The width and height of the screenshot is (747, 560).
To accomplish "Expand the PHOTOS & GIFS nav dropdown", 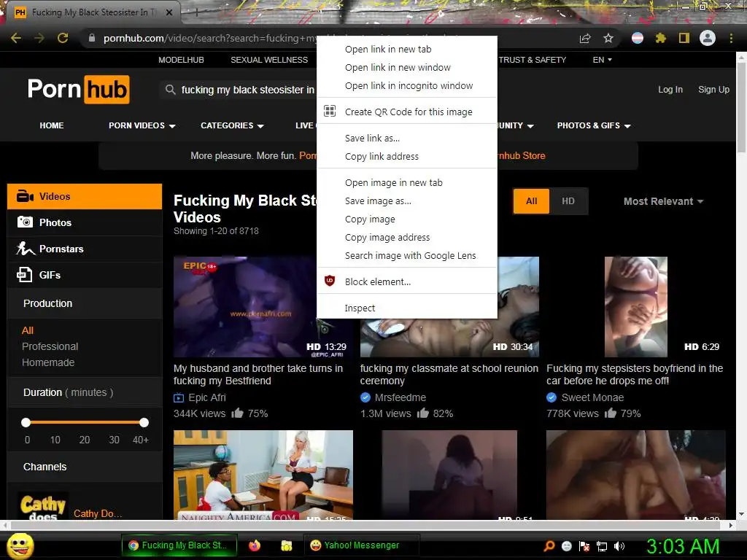I will point(594,125).
